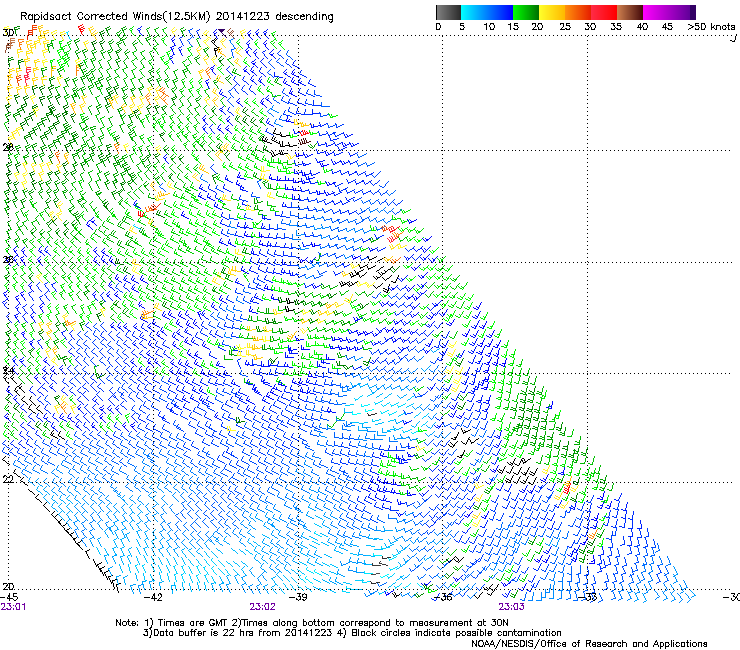Click the longitude label '-36' on the bottom axis
Screen dimensions: 740x650
pyautogui.click(x=443, y=597)
